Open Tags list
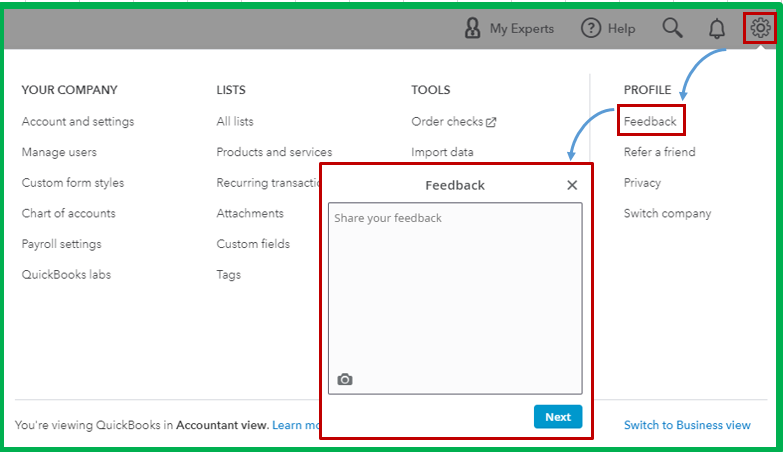The image size is (783, 452). click(229, 275)
